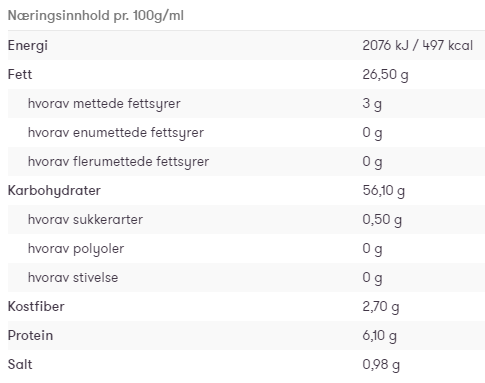Viewport: 485px width, 383px height.
Task: Select the Fett row label
Action: click(20, 74)
